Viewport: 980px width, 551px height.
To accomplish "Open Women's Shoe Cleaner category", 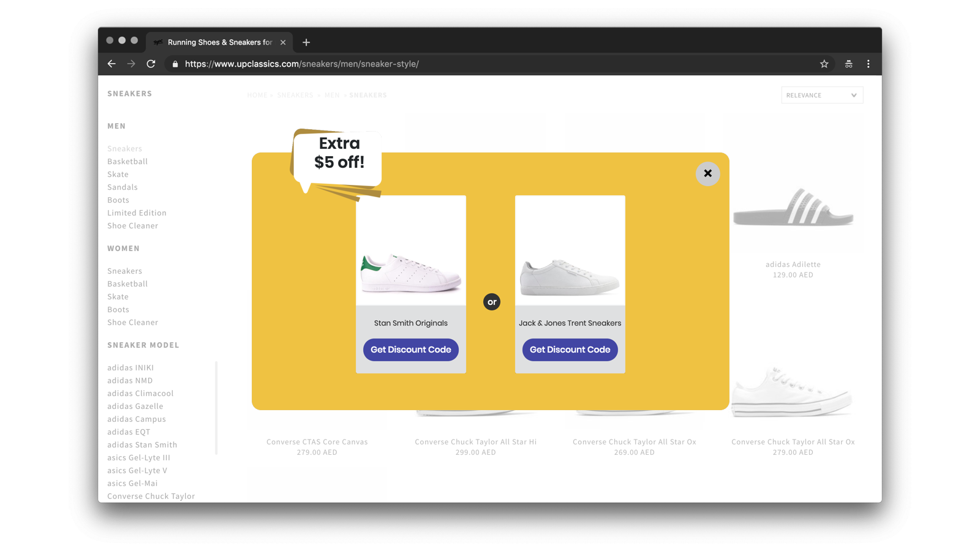I will coord(132,323).
